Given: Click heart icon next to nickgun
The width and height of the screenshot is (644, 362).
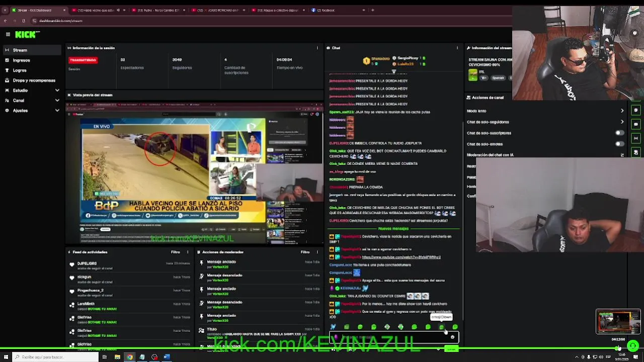Looking at the screenshot, I should pyautogui.click(x=72, y=278).
